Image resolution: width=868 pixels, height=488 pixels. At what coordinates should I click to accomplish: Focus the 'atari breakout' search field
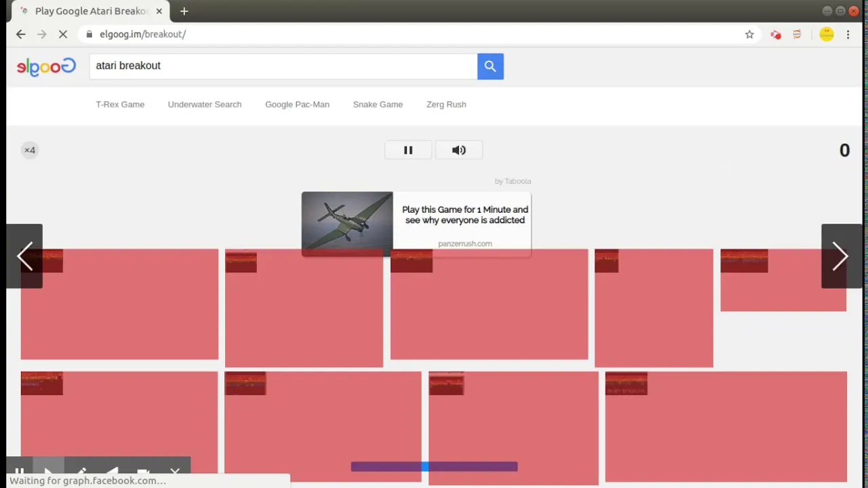[283, 66]
